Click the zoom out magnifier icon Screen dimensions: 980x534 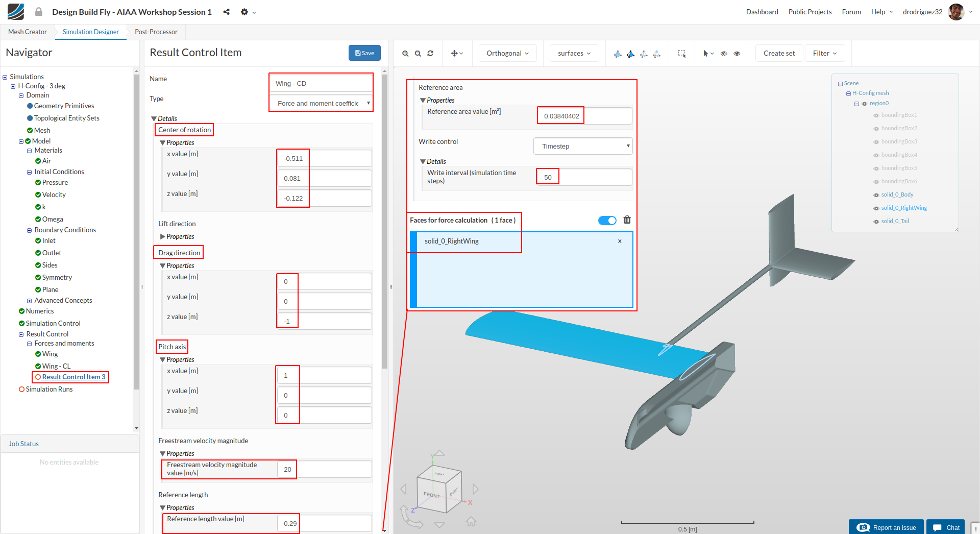(418, 54)
